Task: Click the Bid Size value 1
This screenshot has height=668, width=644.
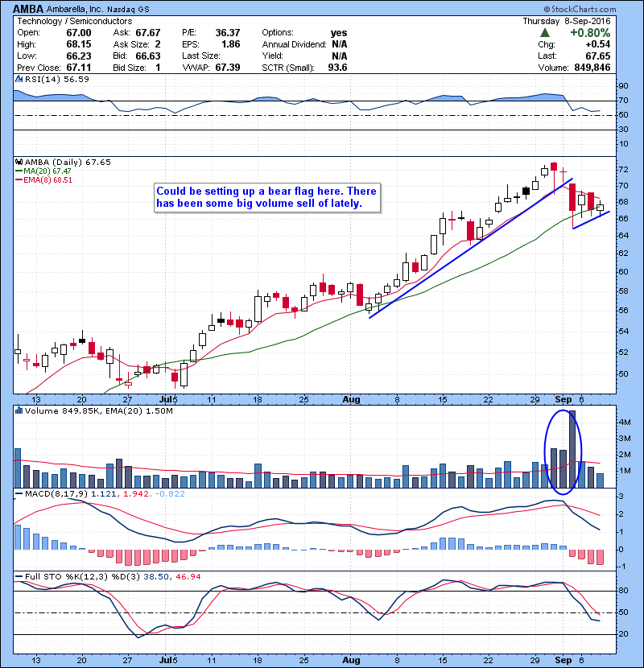Action: (158, 68)
